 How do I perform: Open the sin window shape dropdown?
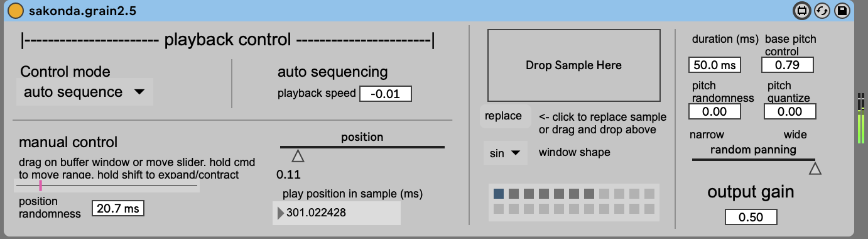click(x=505, y=153)
